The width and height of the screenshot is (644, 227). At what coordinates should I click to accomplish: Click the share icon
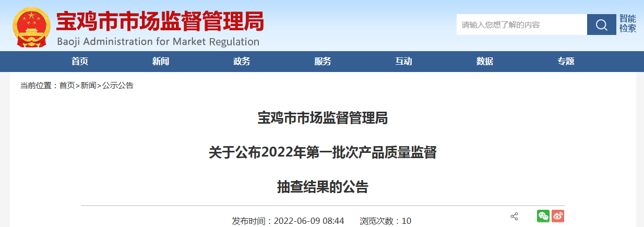click(x=514, y=216)
